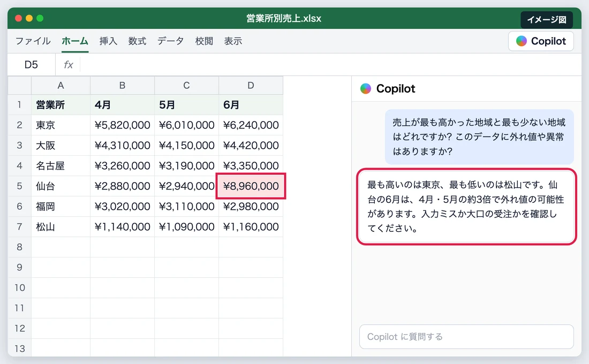Click the ¥6,010,000 cell
The height and width of the screenshot is (364, 589).
click(186, 125)
